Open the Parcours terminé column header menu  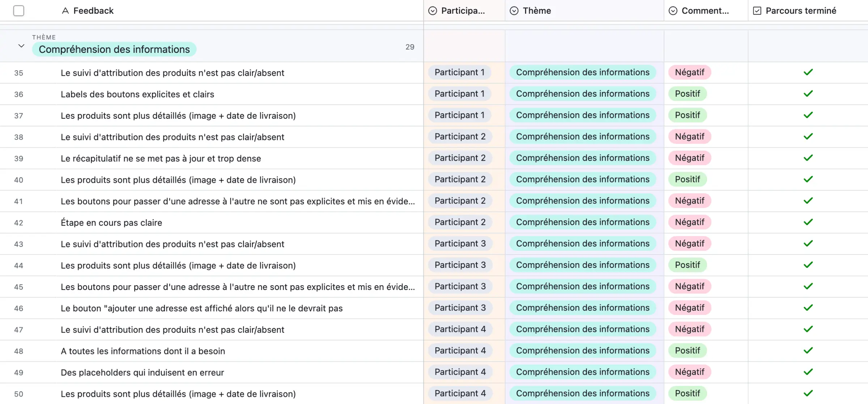[808, 11]
